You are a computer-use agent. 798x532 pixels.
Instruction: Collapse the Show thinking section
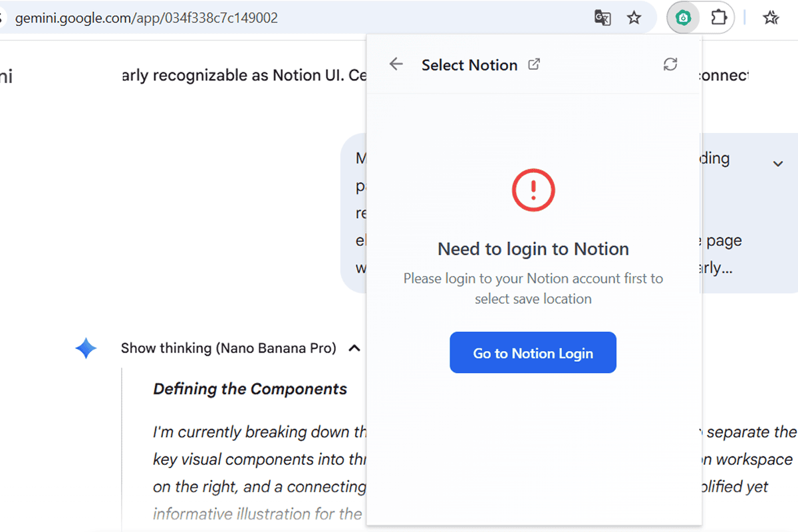point(354,347)
